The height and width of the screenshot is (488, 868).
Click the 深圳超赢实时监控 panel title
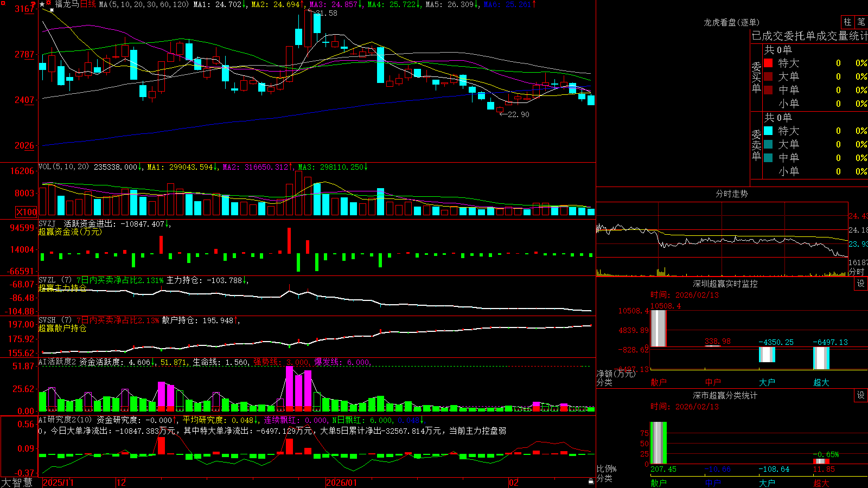(x=725, y=284)
